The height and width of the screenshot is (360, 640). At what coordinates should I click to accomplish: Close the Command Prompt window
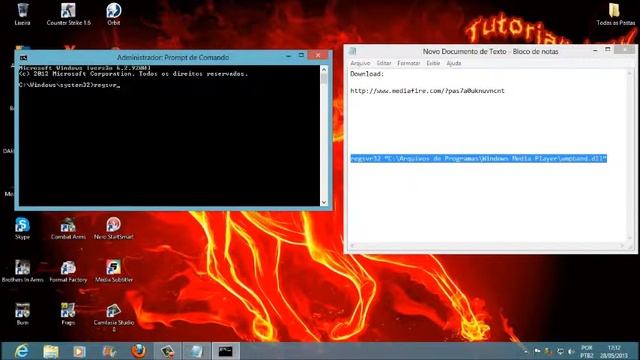(x=318, y=55)
